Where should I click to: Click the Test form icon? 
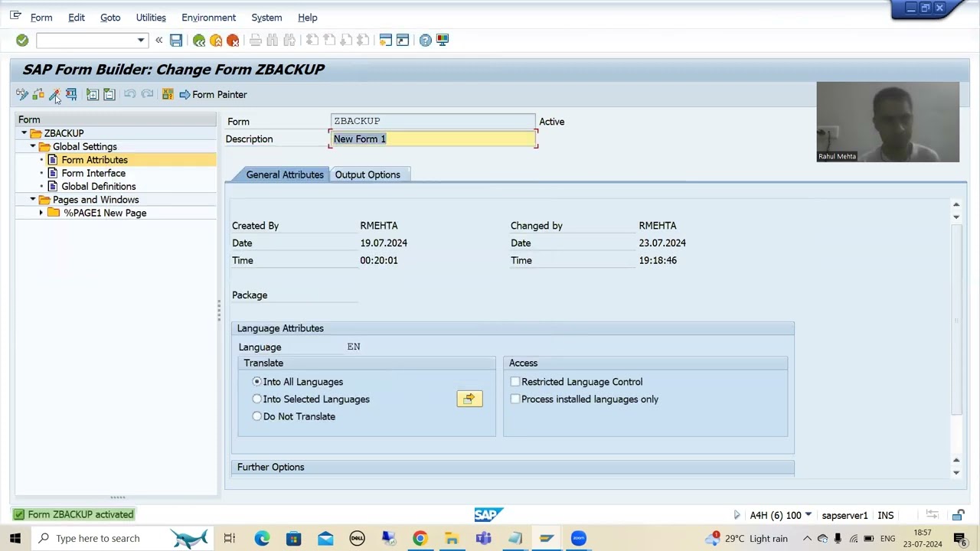[x=71, y=94]
